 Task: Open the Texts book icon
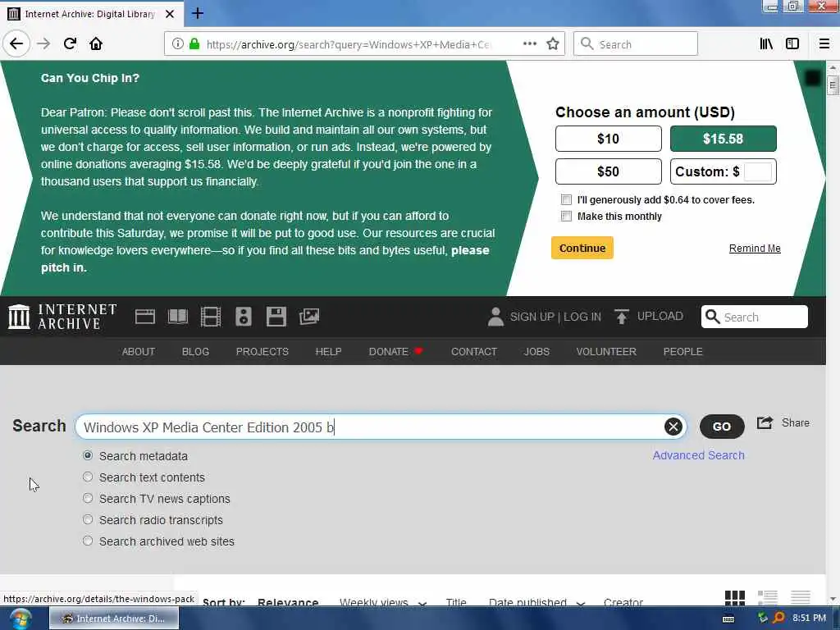[x=178, y=317]
